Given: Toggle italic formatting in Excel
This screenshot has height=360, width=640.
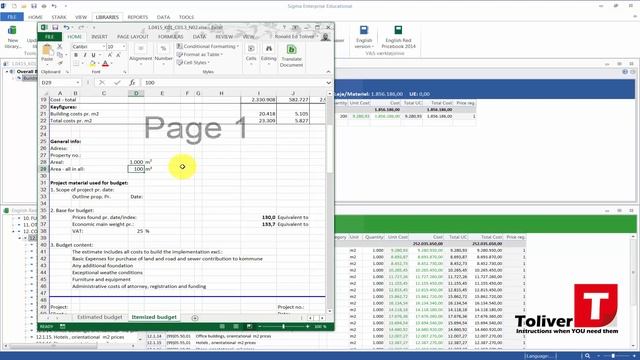Looking at the screenshot, I should (x=84, y=55).
